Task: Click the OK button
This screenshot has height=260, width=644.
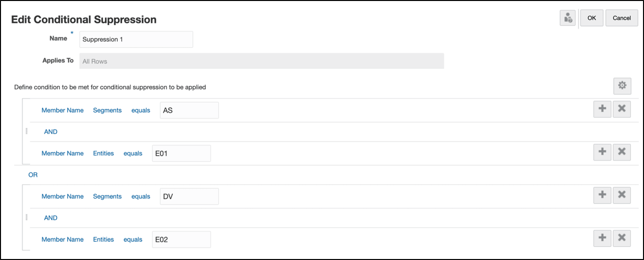Action: click(591, 18)
